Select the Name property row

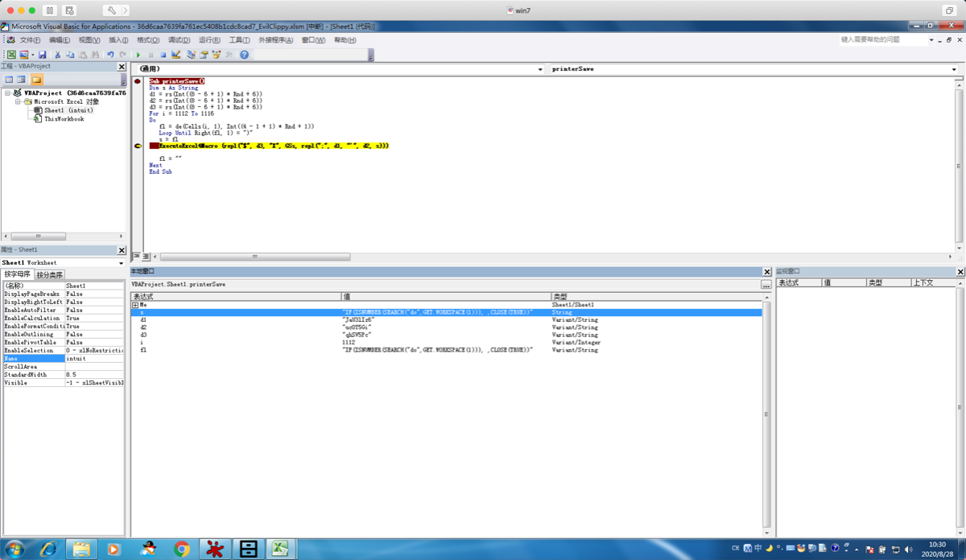click(x=63, y=359)
